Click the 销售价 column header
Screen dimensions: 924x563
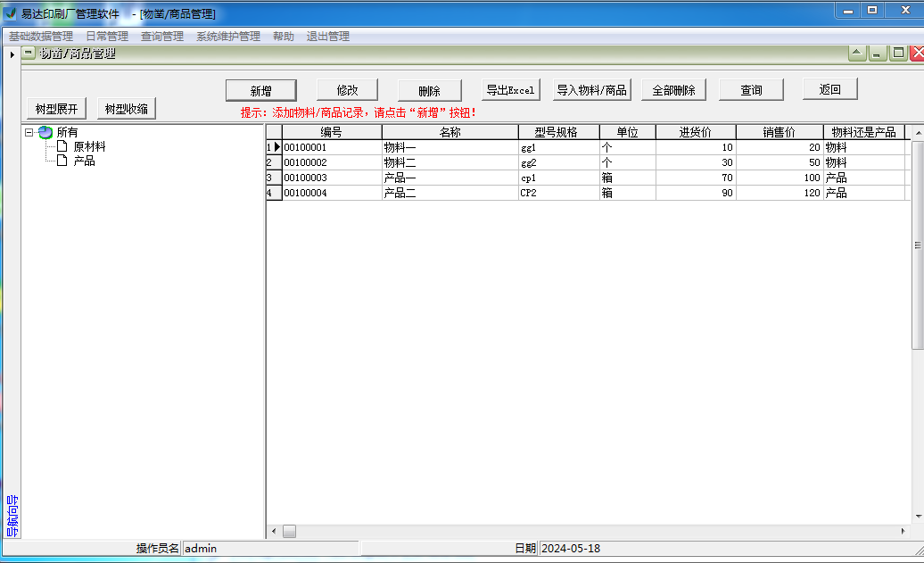[780, 132]
